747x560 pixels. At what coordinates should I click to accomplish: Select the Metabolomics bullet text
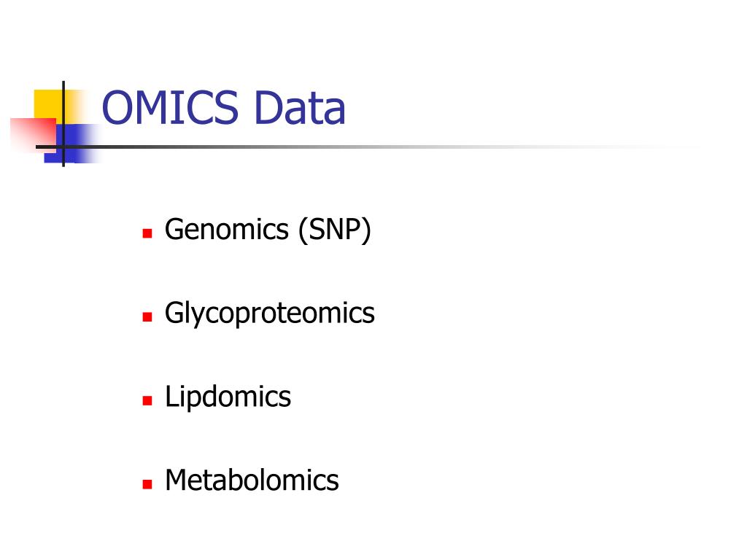(252, 480)
